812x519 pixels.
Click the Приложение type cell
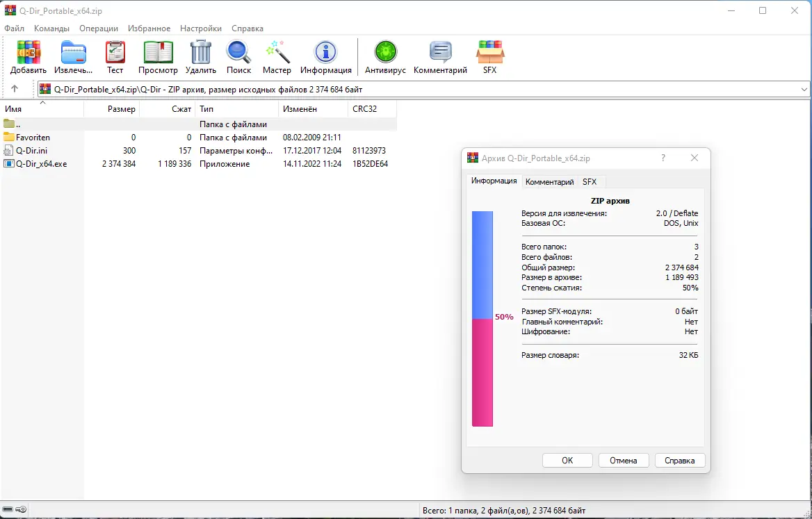(x=225, y=163)
